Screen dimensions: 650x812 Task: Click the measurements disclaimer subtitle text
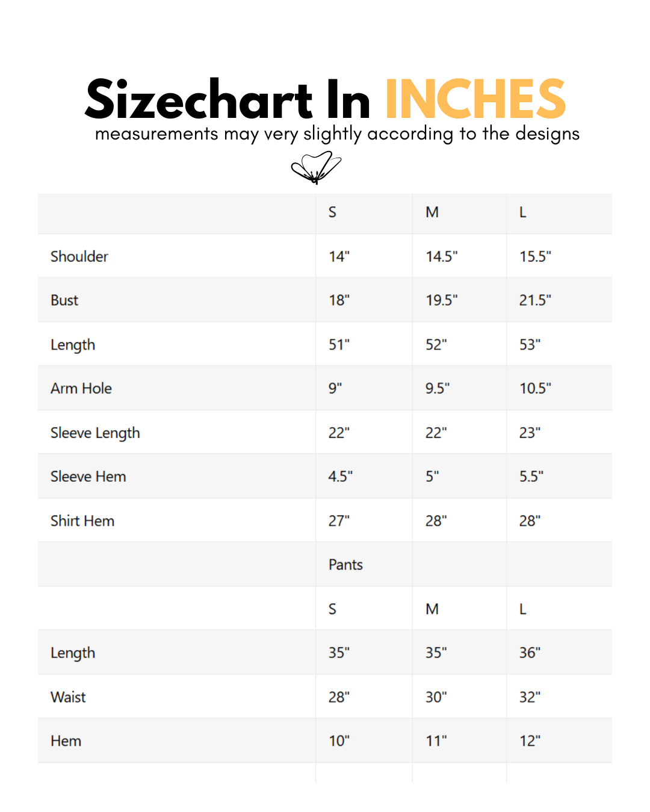click(337, 134)
